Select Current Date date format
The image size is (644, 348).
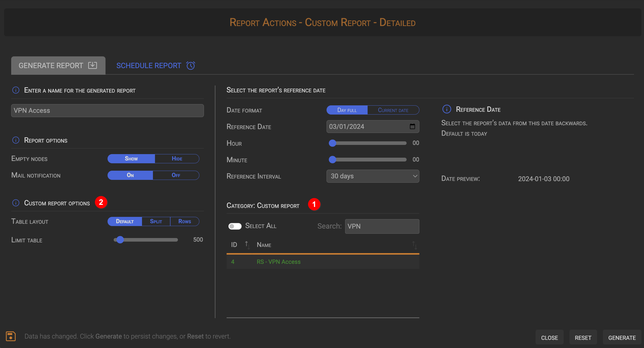393,110
